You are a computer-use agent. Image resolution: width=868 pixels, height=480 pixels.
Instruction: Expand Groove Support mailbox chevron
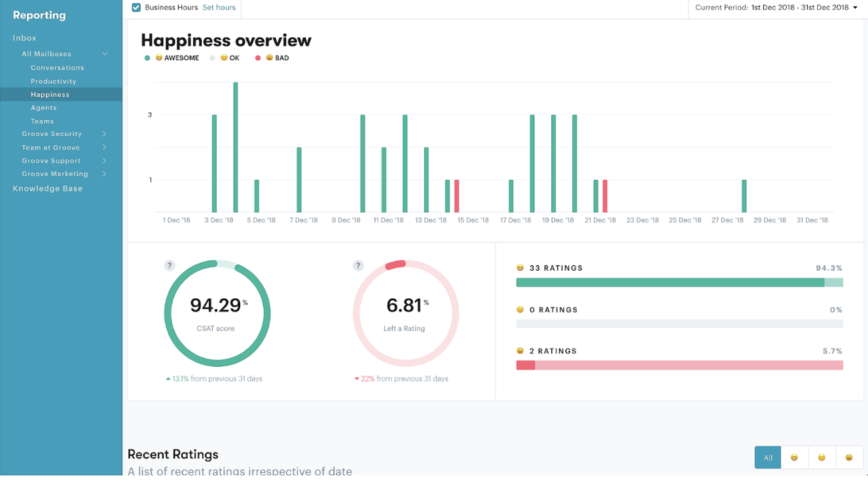[x=105, y=161]
